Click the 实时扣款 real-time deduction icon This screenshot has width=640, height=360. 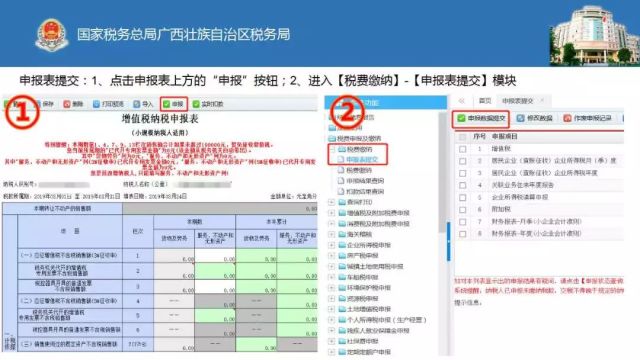point(196,104)
